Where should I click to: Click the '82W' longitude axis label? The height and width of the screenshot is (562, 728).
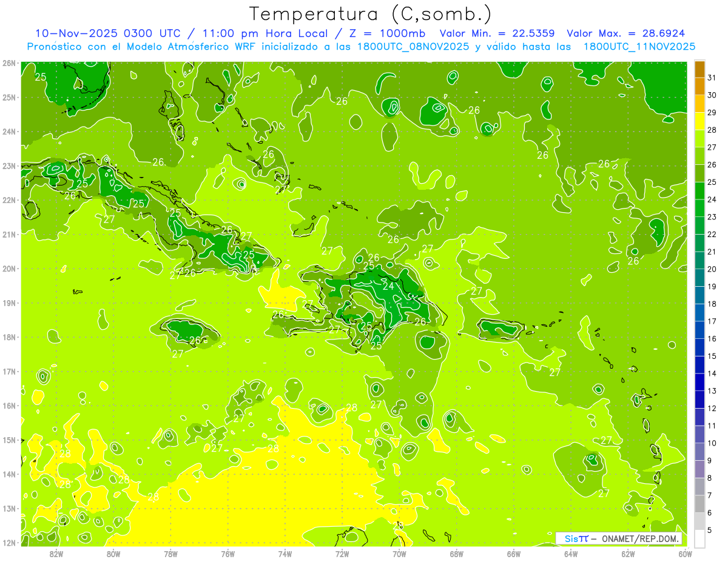click(56, 554)
